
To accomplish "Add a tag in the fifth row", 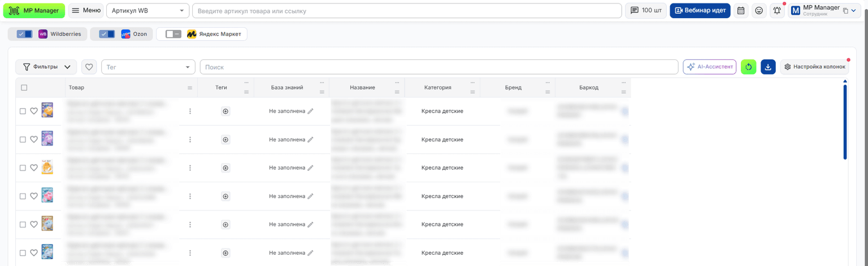I will [x=225, y=225].
